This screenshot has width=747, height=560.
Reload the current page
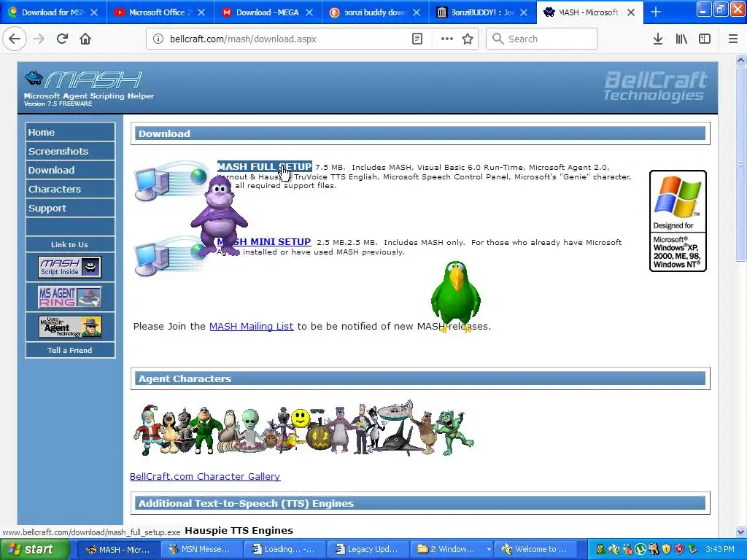click(62, 39)
